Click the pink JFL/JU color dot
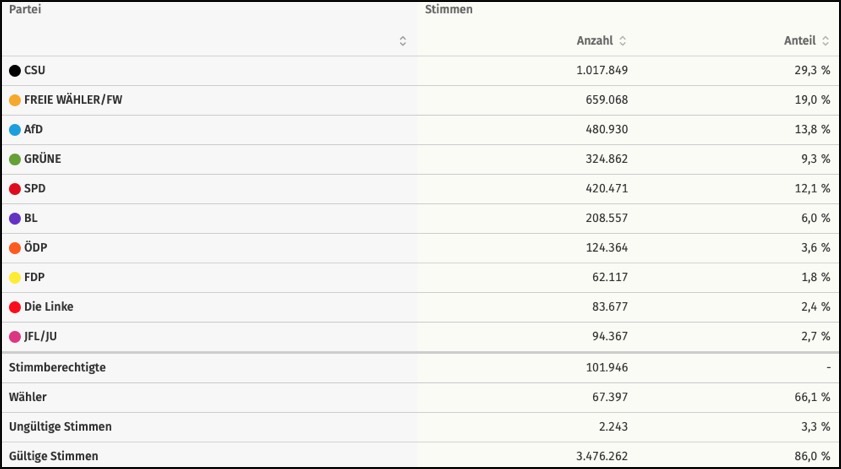The height and width of the screenshot is (469, 841). coord(15,337)
